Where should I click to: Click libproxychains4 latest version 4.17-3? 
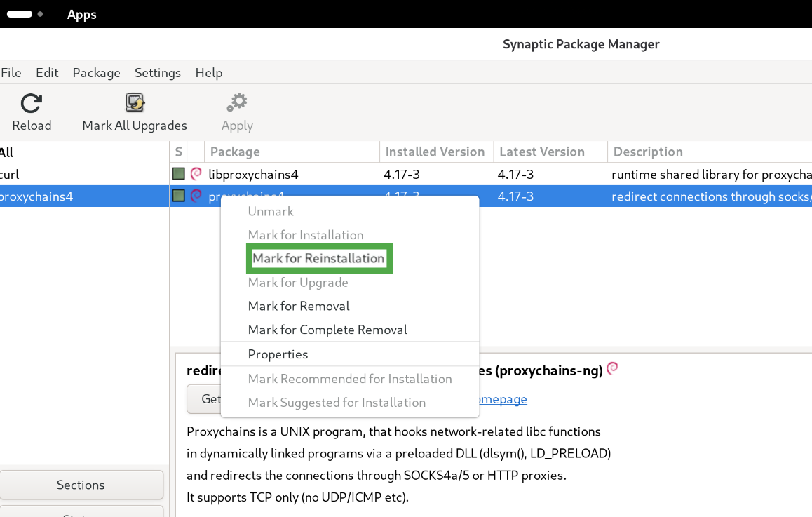click(516, 175)
